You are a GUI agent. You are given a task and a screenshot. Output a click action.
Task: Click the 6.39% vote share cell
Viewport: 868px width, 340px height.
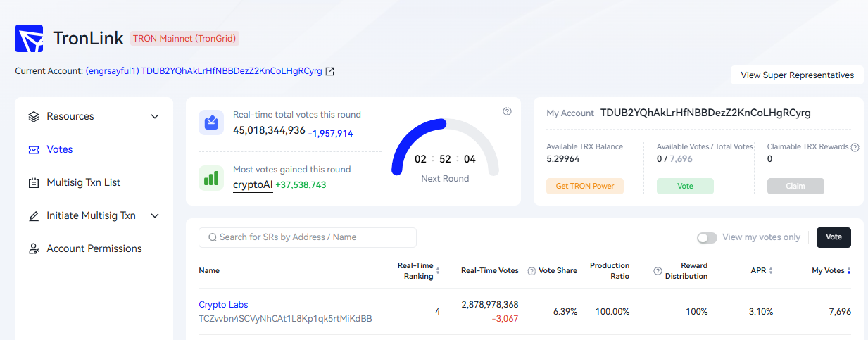click(565, 311)
